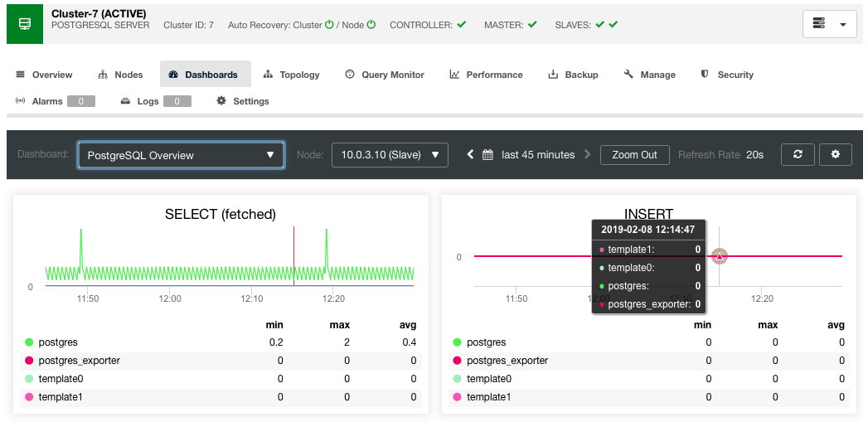The width and height of the screenshot is (868, 422).
Task: Toggle Node auto recovery power icon
Action: coord(371,25)
